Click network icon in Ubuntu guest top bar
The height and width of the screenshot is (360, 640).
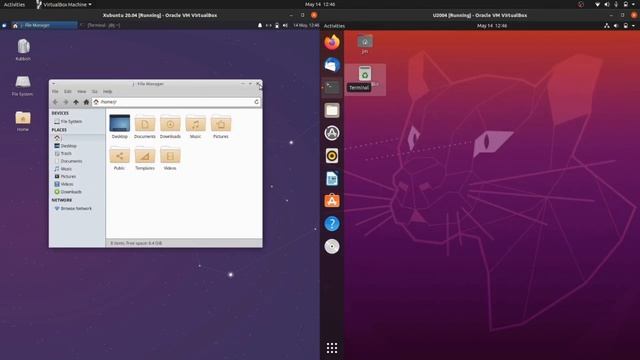[607, 26]
